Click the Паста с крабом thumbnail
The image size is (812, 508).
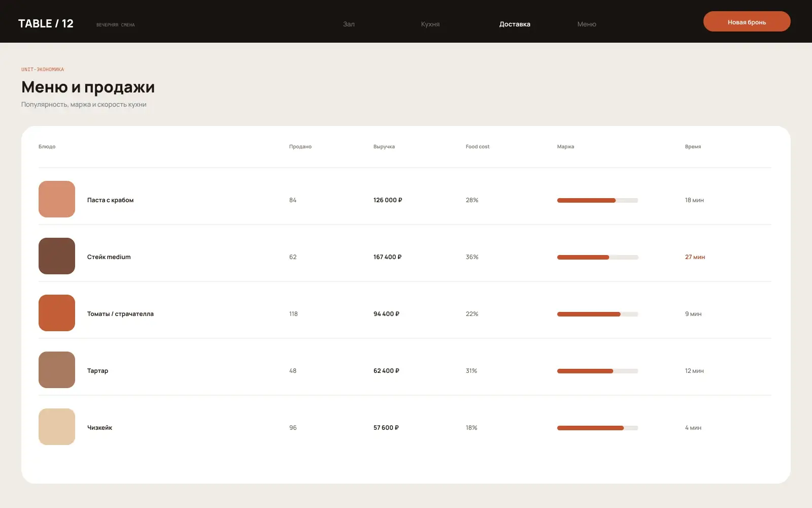tap(57, 199)
